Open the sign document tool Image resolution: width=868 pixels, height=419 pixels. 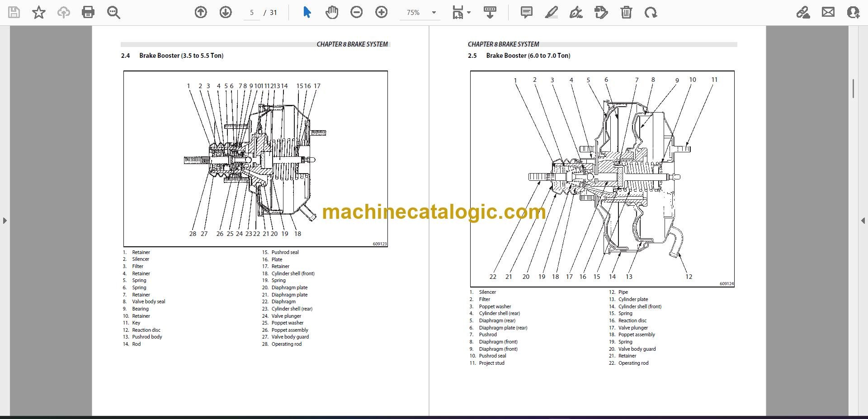pos(576,12)
